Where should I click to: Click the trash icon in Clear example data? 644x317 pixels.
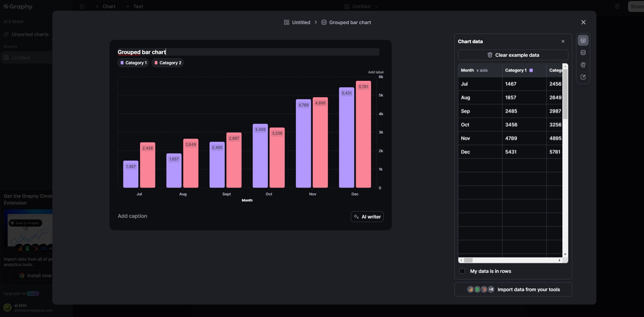(x=490, y=55)
